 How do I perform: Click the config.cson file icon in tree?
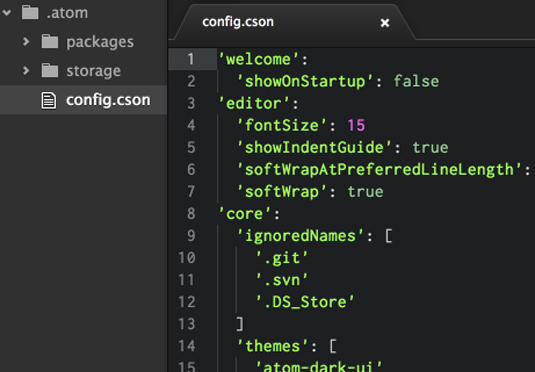(x=48, y=100)
